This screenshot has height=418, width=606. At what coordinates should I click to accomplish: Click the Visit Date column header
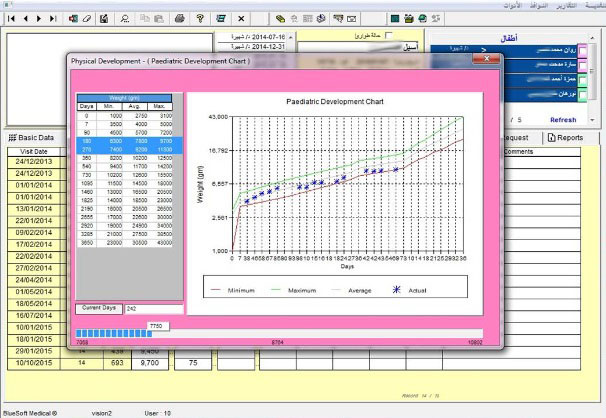click(x=34, y=151)
